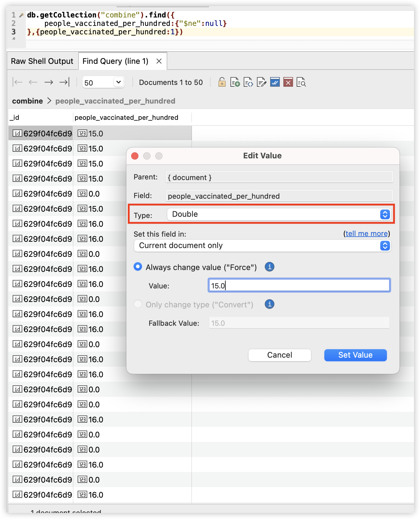Click info icon next to Force option
This screenshot has height=519, width=420.
point(269,267)
